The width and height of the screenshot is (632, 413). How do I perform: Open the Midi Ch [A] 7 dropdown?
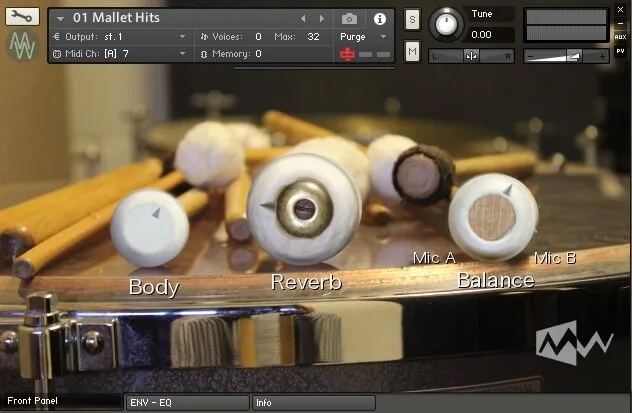coord(119,54)
